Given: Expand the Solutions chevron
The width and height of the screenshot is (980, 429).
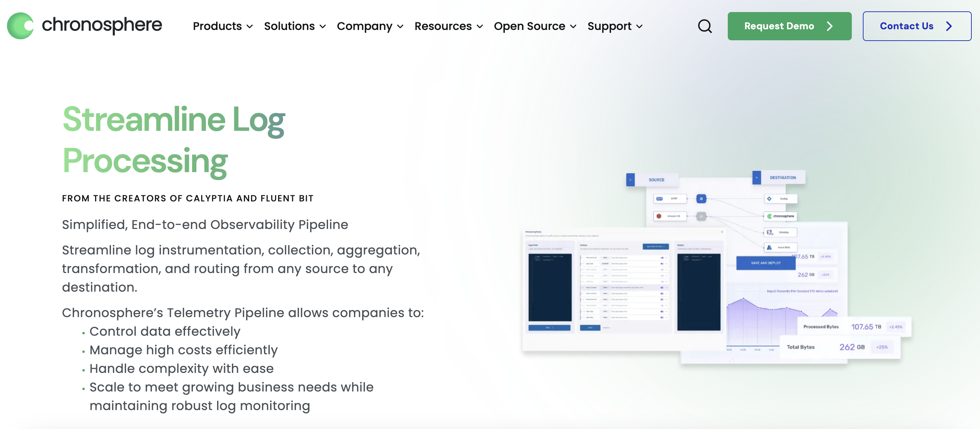Looking at the screenshot, I should (x=323, y=27).
